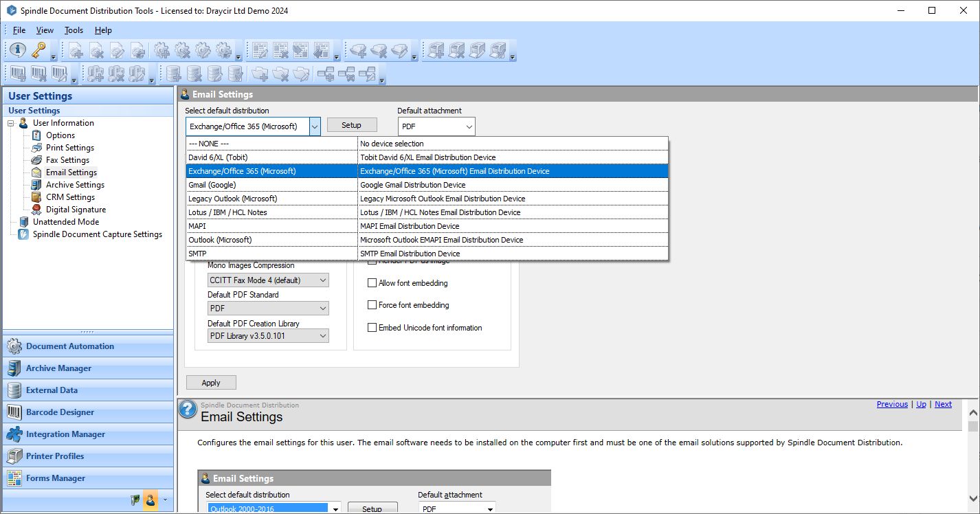Click the Forms Manager panel icon
The image size is (980, 514).
(x=14, y=478)
